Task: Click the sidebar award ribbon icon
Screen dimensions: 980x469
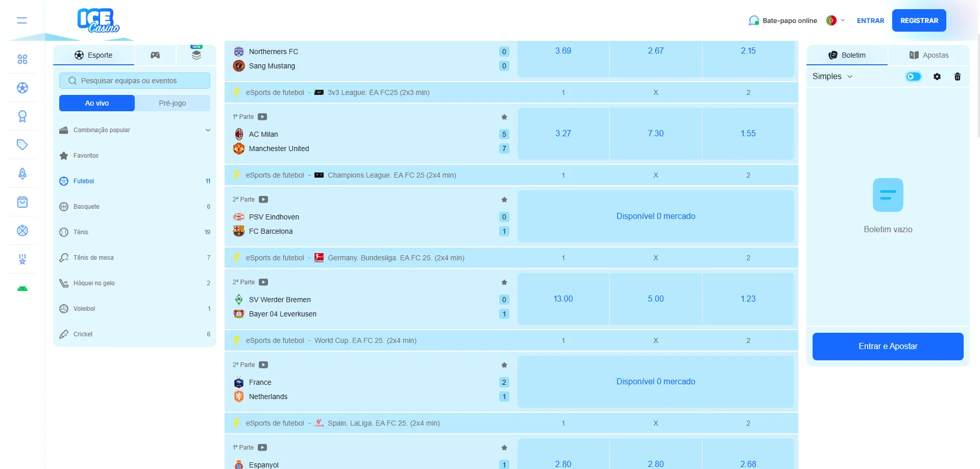Action: (x=22, y=116)
